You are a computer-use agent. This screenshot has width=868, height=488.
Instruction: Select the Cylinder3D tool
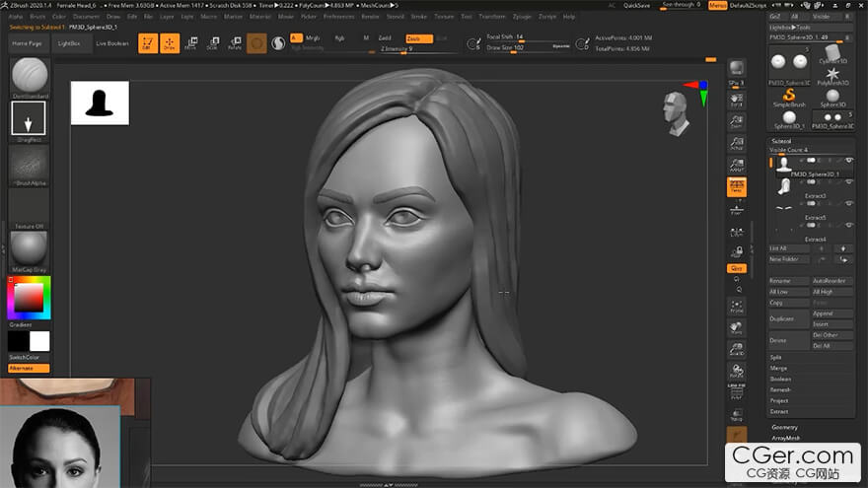832,54
